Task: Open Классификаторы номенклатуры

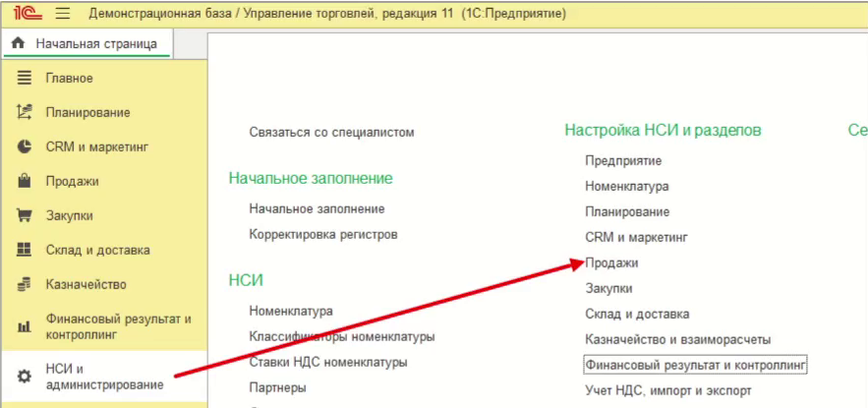Action: coord(342,336)
